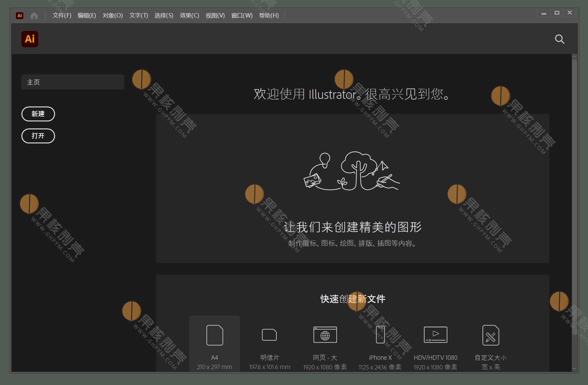This screenshot has height=385, width=588.
Task: Select the A4 document preset icon
Action: (215, 335)
